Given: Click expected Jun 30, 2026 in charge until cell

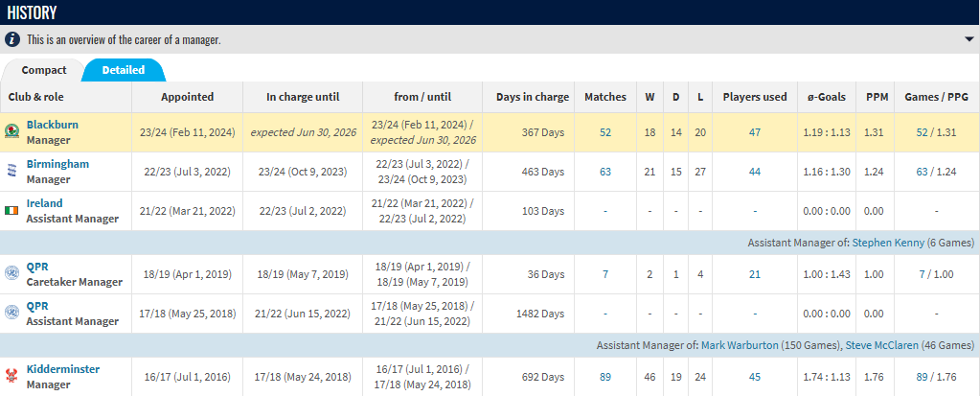Looking at the screenshot, I should tap(303, 132).
